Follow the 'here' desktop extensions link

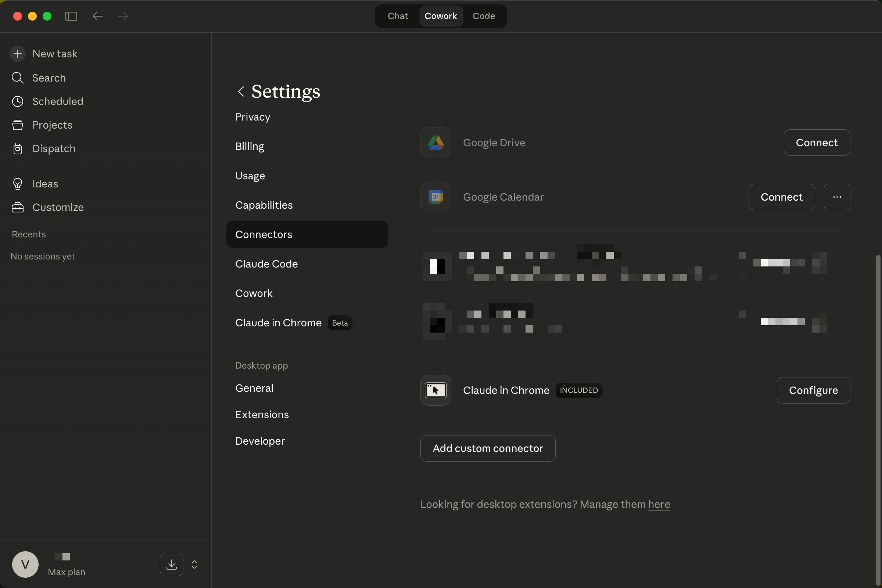click(659, 504)
